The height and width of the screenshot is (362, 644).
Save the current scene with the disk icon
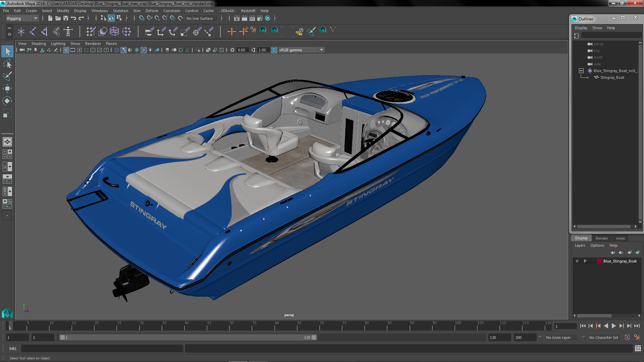click(x=66, y=18)
